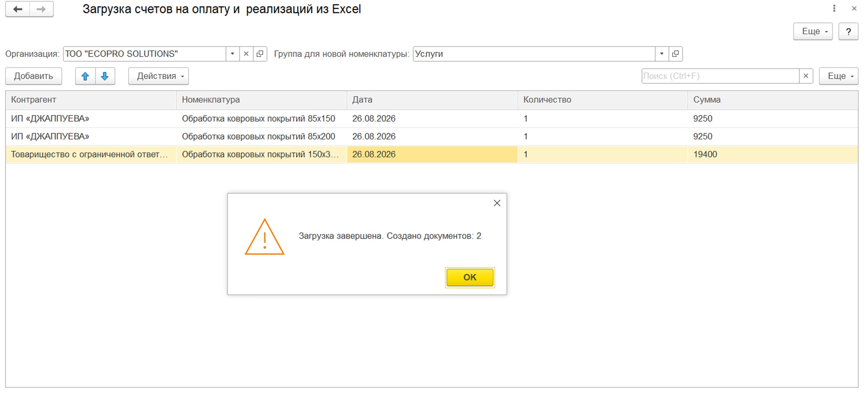This screenshot has width=868, height=395.
Task: Move row down with blue arrow
Action: (105, 76)
